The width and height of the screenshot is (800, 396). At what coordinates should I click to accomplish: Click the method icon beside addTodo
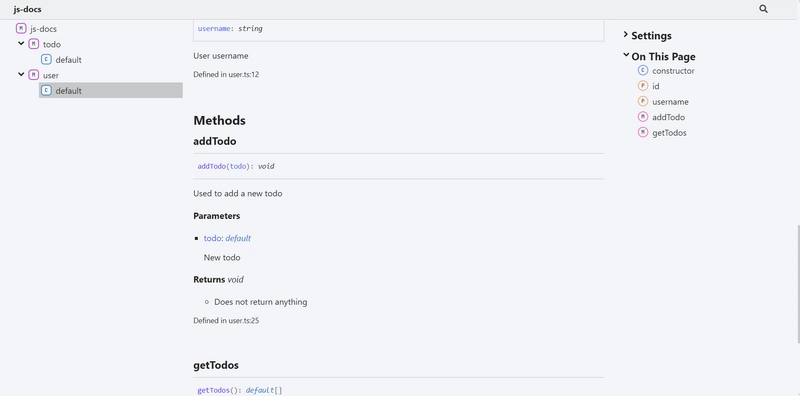tap(643, 117)
